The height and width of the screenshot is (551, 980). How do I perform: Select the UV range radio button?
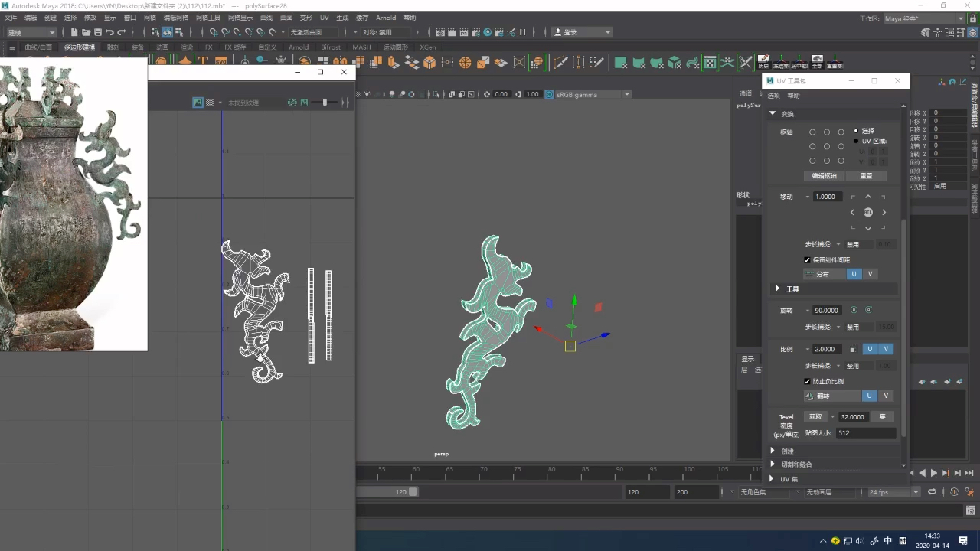point(856,141)
